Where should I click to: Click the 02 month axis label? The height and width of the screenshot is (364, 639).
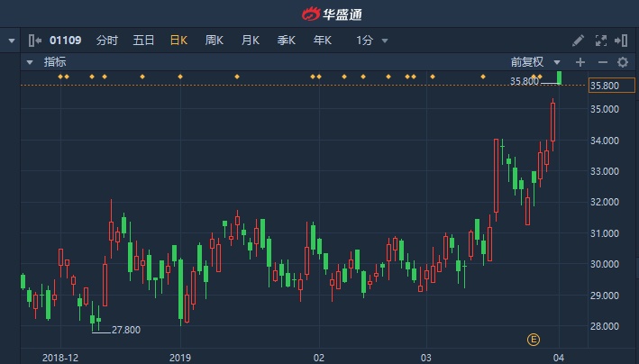pyautogui.click(x=319, y=358)
